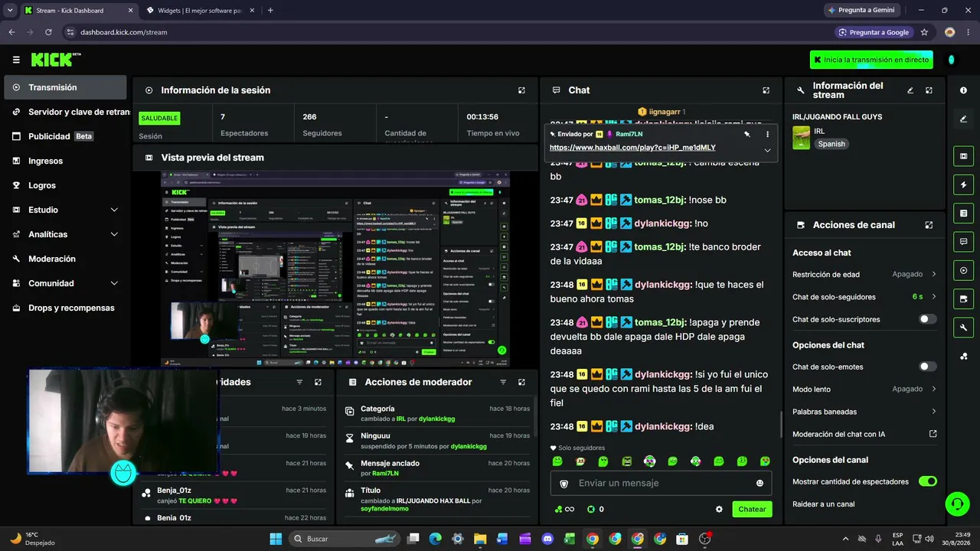Open Publicidad in the sidebar

pyautogui.click(x=65, y=136)
